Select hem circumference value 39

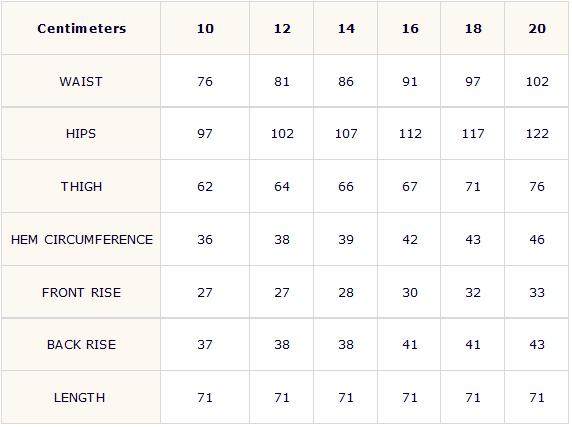346,240
